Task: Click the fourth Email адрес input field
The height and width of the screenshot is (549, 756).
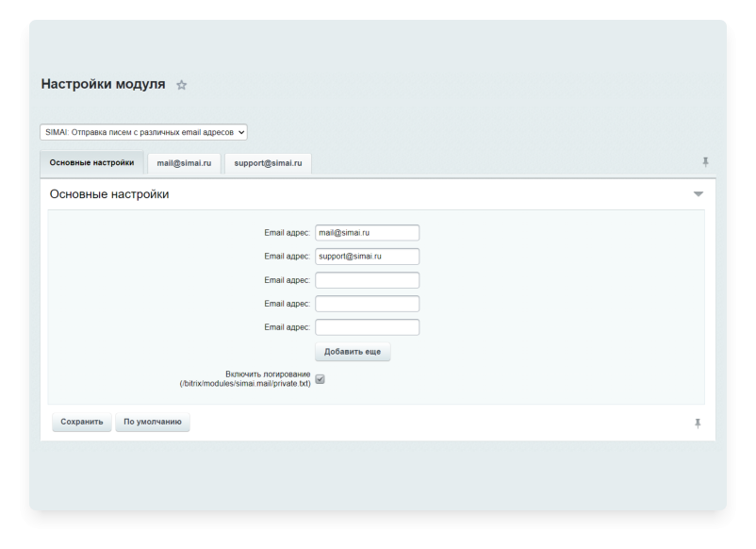Action: click(x=367, y=304)
